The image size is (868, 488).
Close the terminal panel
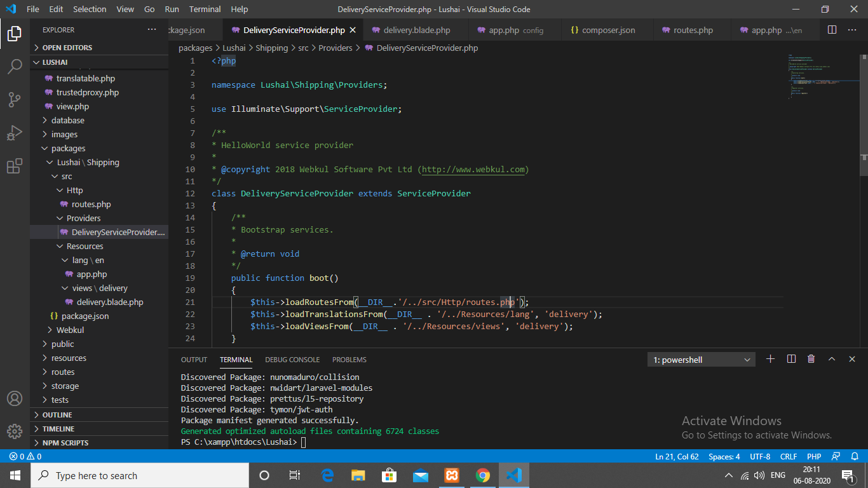852,359
